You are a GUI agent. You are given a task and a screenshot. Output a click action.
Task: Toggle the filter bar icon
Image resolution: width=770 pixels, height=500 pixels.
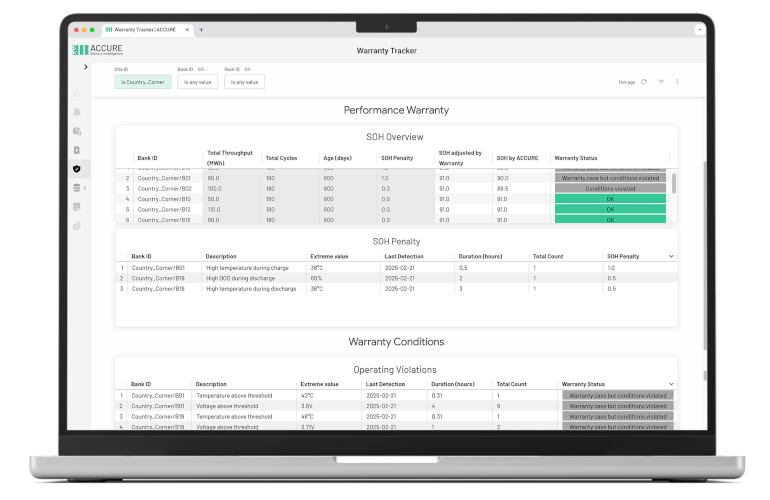(661, 82)
